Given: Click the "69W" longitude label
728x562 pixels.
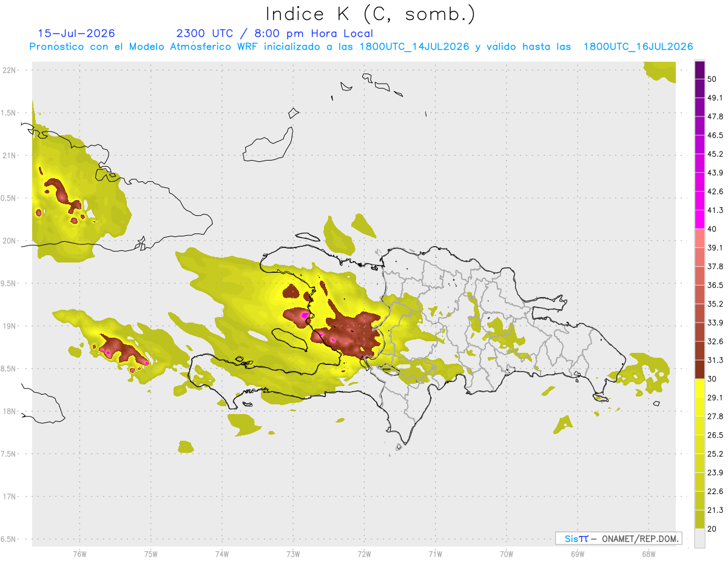Looking at the screenshot, I should pyautogui.click(x=578, y=554).
